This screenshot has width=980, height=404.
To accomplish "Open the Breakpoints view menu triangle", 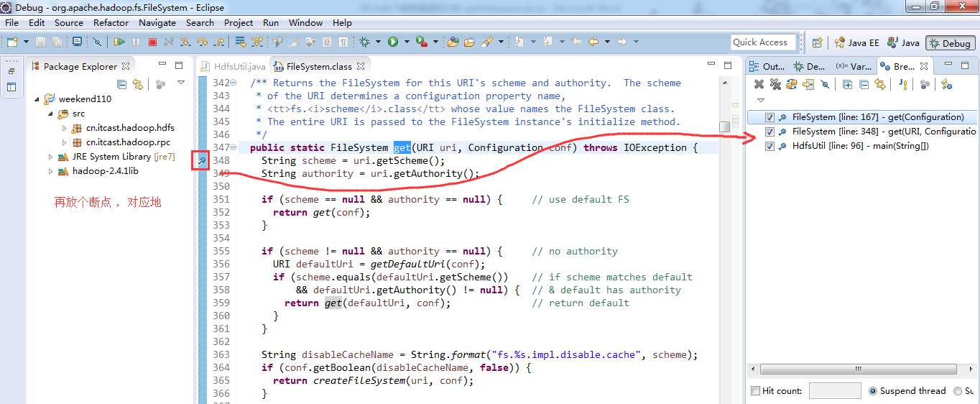I will pyautogui.click(x=760, y=101).
